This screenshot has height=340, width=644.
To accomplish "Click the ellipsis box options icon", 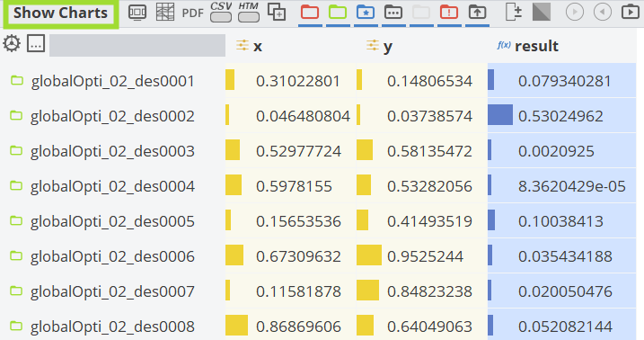I will [36, 43].
